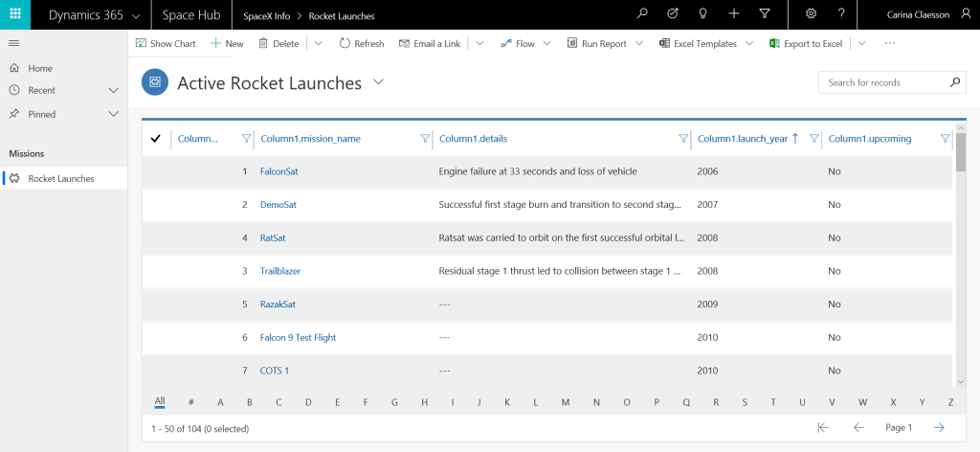Click the plus icon for quick create
The width and height of the screenshot is (980, 452).
pyautogui.click(x=733, y=14)
